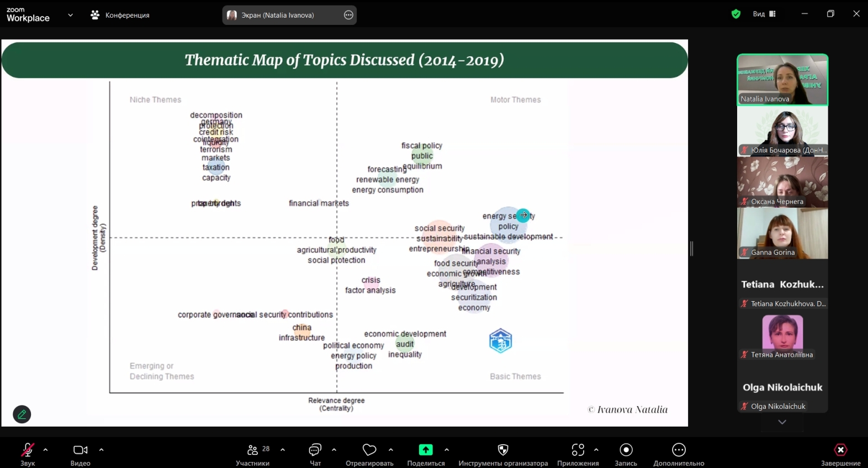Click the '© Ivanova Natalia' credit text
This screenshot has height=468, width=868.
[x=628, y=409]
